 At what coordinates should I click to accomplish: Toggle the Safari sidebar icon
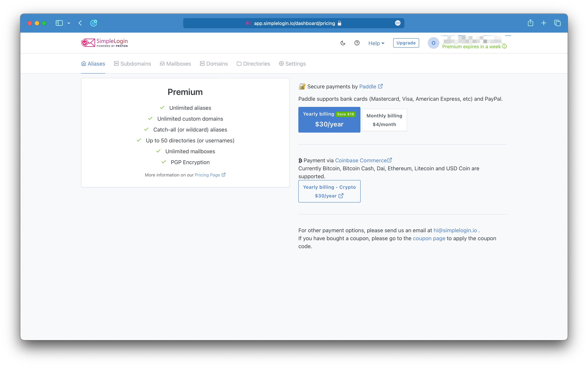[x=59, y=23]
